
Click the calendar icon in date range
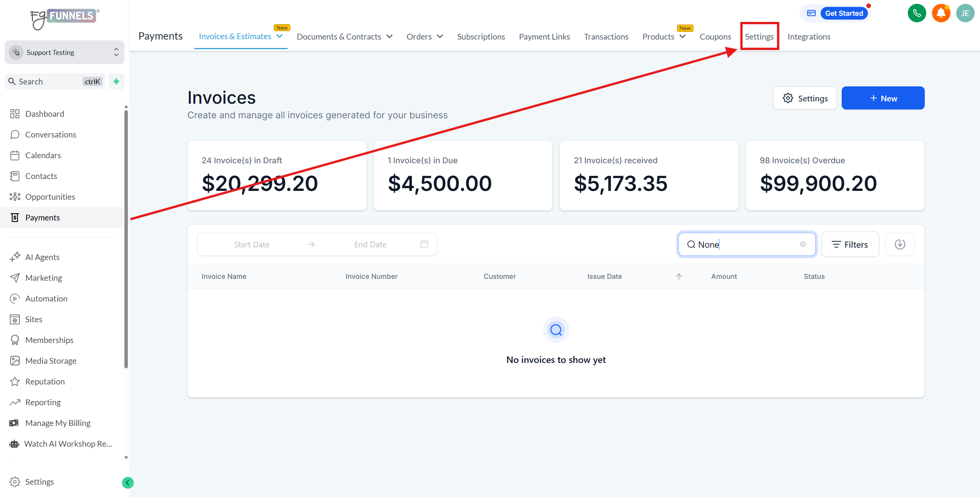click(x=424, y=244)
